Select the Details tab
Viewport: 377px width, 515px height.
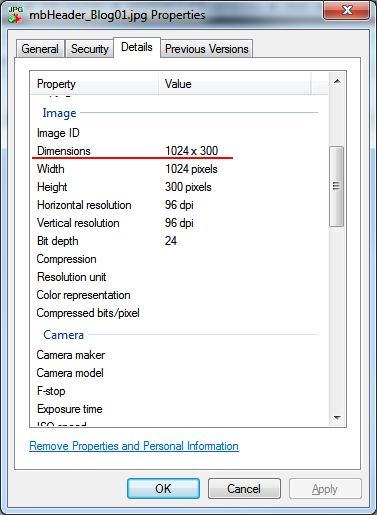[x=137, y=47]
